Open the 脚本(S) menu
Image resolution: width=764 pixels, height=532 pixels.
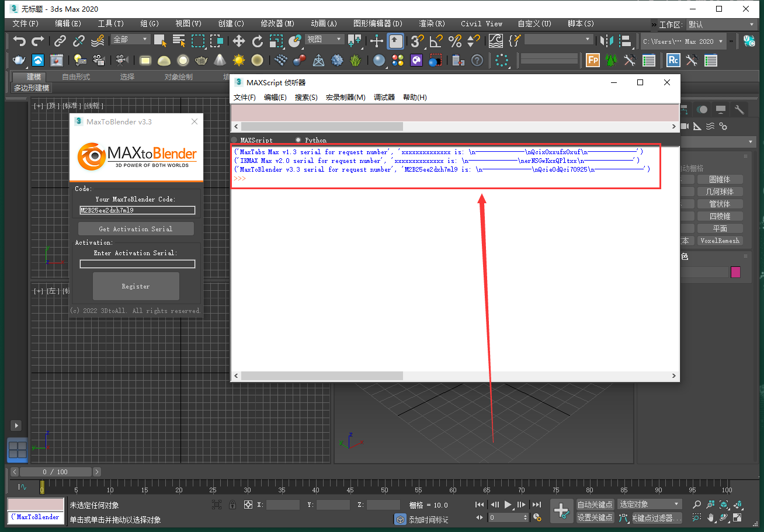click(581, 24)
